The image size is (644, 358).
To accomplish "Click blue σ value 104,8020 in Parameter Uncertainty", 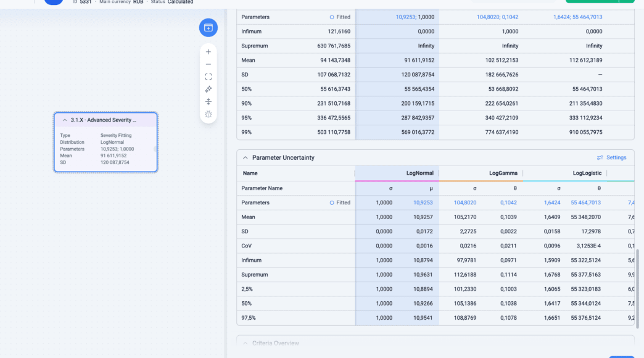I will point(465,202).
